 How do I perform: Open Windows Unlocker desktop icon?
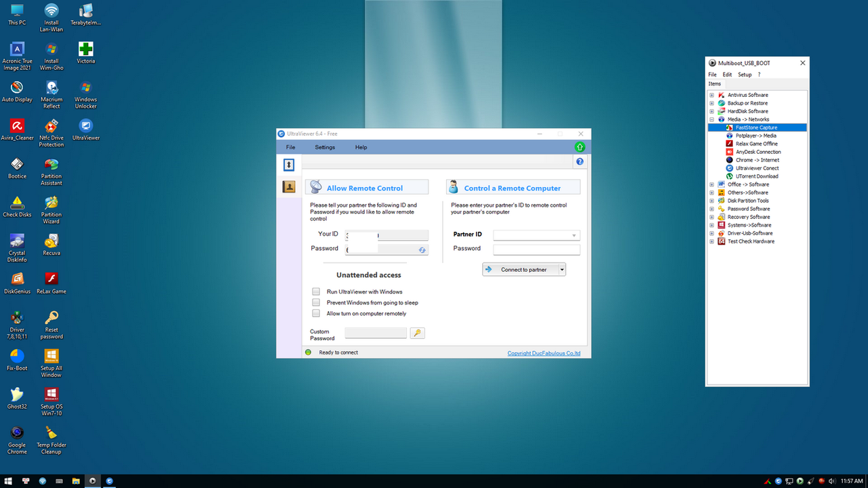pos(85,95)
